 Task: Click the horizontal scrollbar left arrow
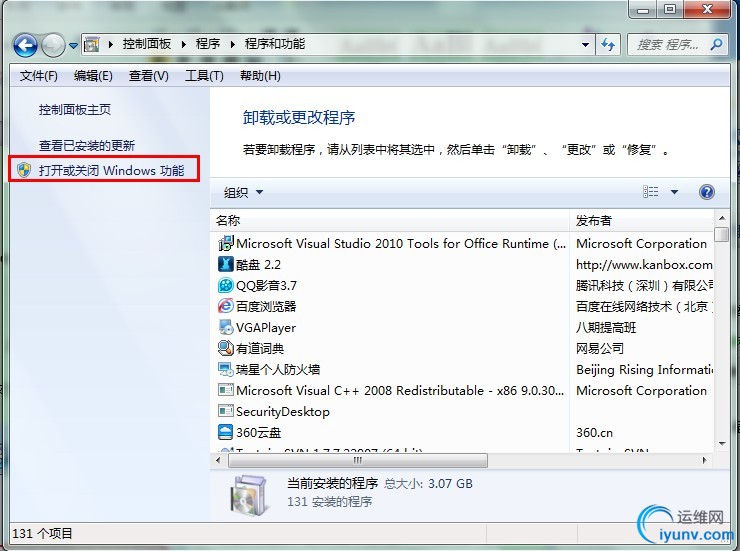click(x=218, y=460)
